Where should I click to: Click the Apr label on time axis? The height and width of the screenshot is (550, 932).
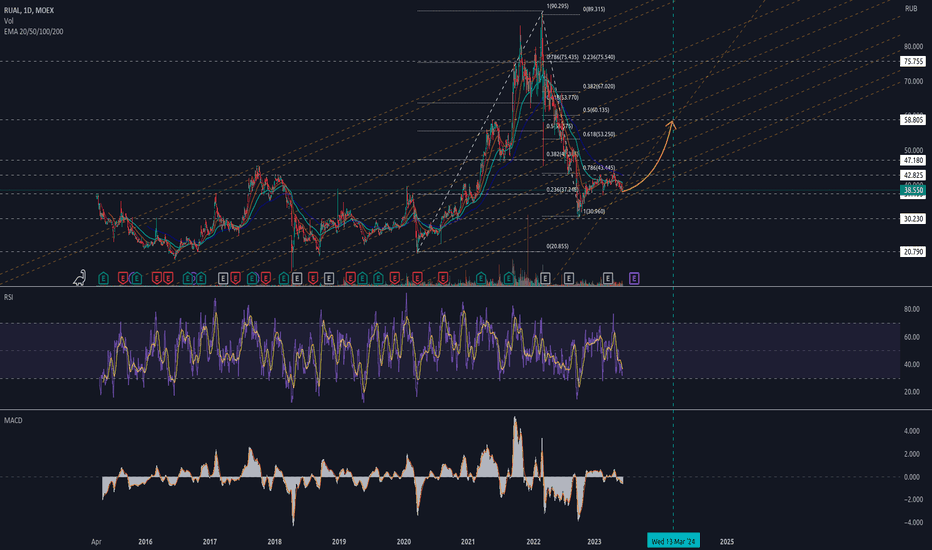[96, 542]
